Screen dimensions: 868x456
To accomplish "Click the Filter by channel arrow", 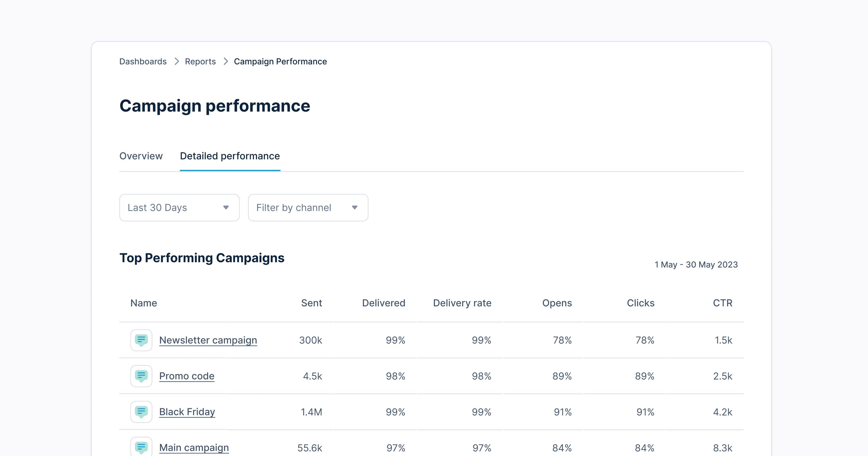I will click(354, 207).
